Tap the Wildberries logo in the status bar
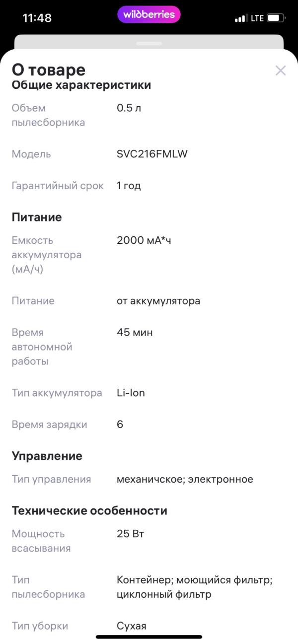Screen dimensions: 298x644 (149, 14)
